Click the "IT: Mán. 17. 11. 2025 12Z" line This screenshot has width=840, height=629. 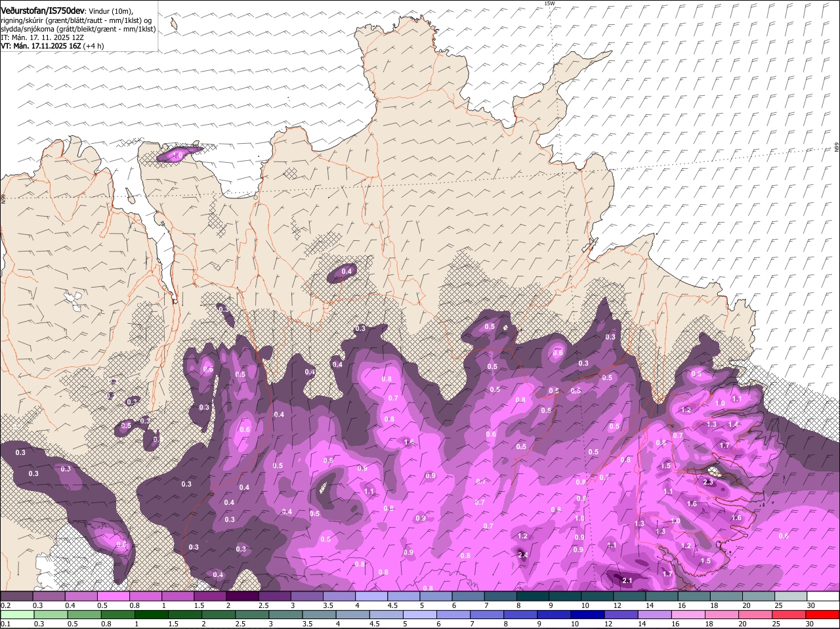click(42, 37)
